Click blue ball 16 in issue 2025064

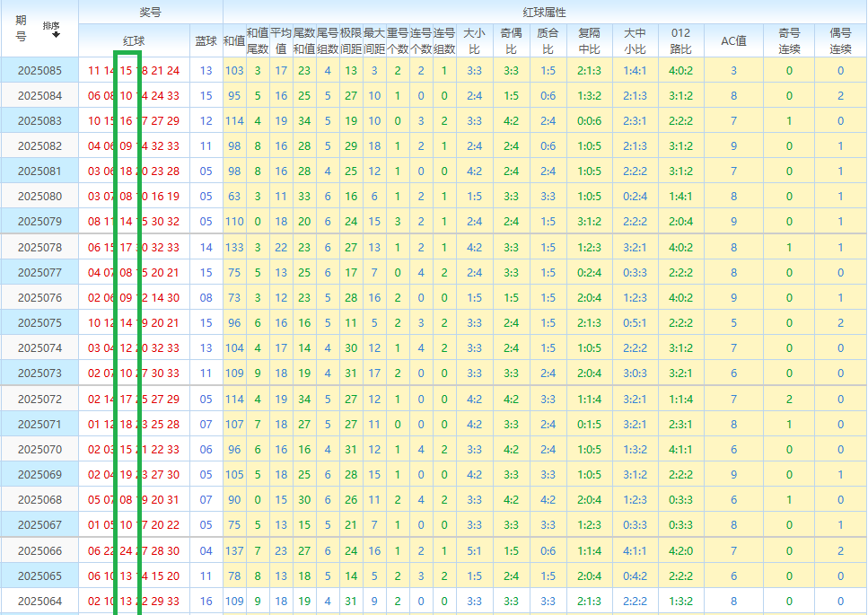click(x=206, y=602)
